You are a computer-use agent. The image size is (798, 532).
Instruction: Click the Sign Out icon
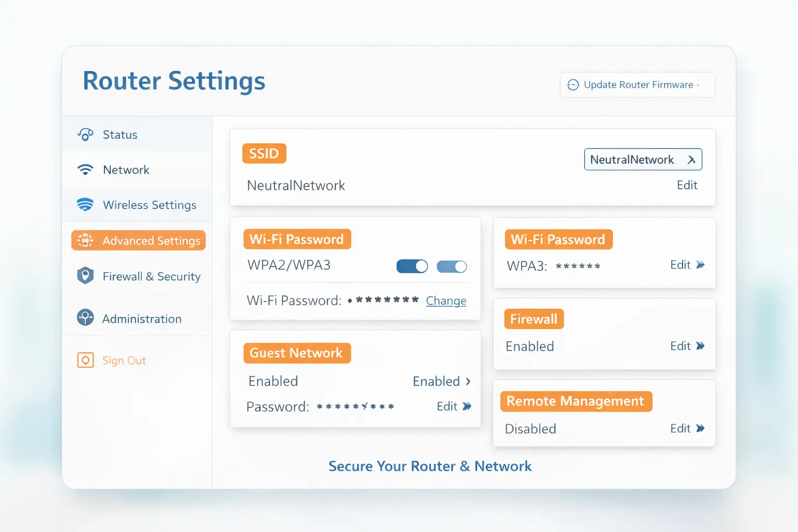tap(85, 360)
